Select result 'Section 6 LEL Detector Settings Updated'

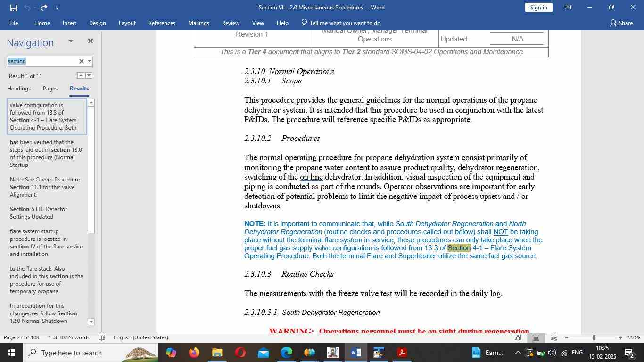tap(47, 213)
